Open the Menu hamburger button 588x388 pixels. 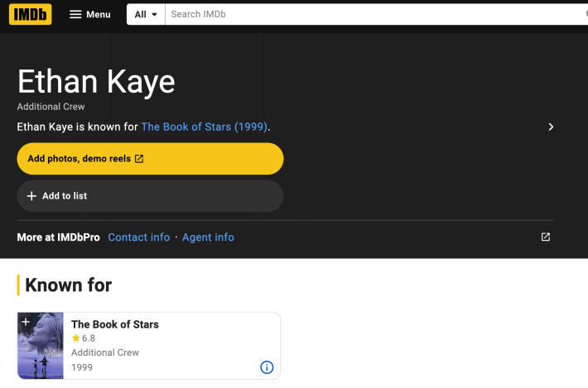tap(90, 14)
